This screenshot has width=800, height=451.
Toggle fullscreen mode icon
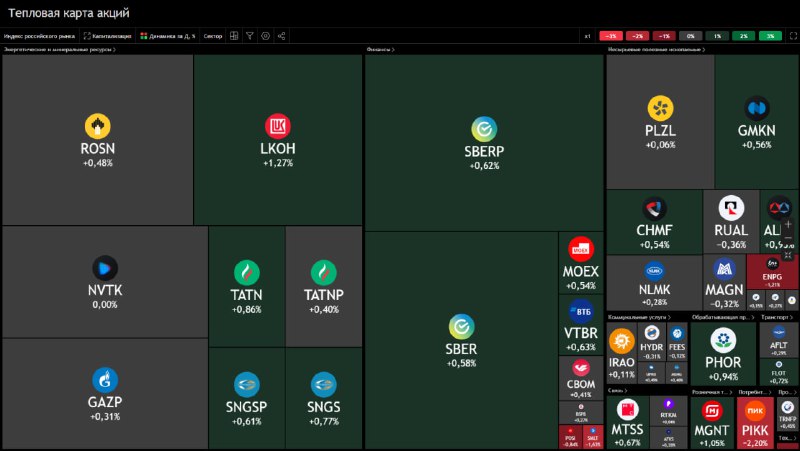click(793, 36)
